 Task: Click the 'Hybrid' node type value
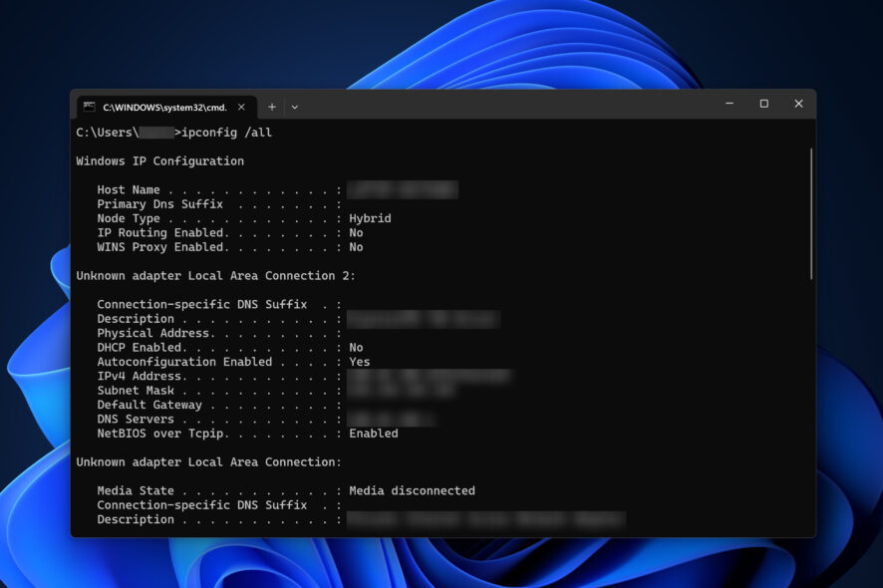[x=370, y=218]
